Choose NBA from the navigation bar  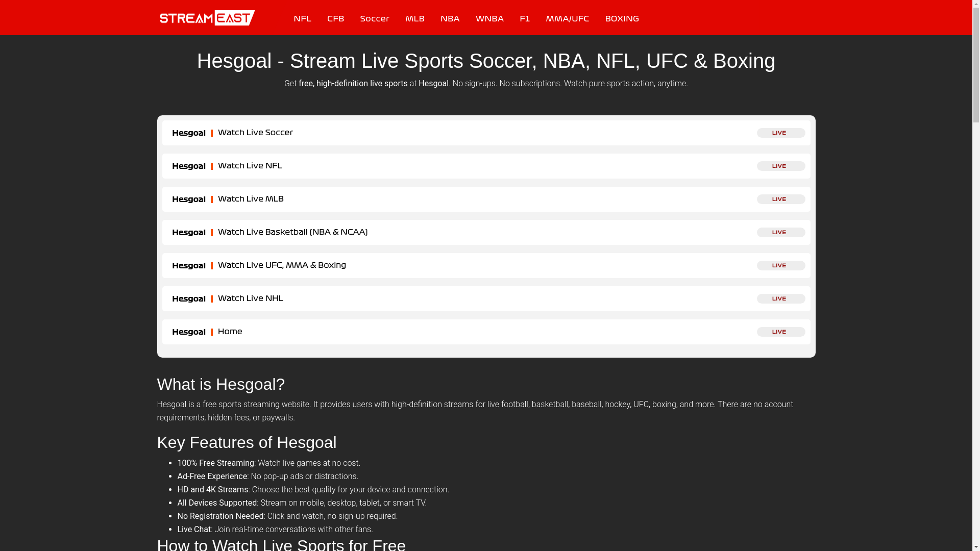[450, 18]
